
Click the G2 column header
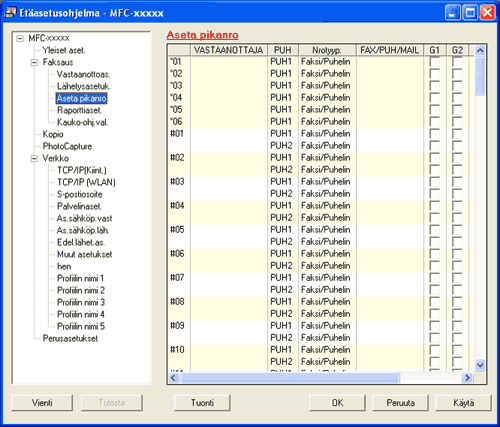tap(457, 50)
